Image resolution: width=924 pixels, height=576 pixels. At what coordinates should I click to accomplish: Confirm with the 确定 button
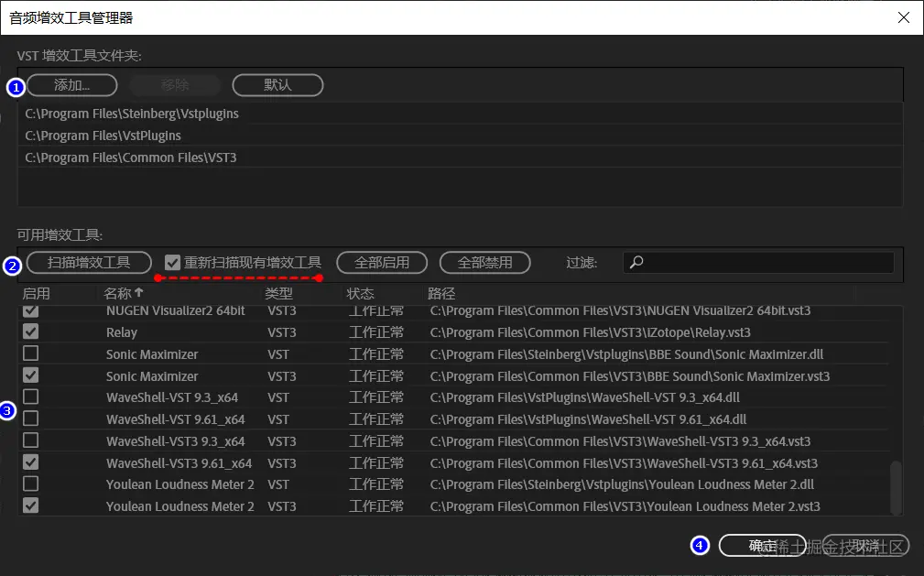763,546
